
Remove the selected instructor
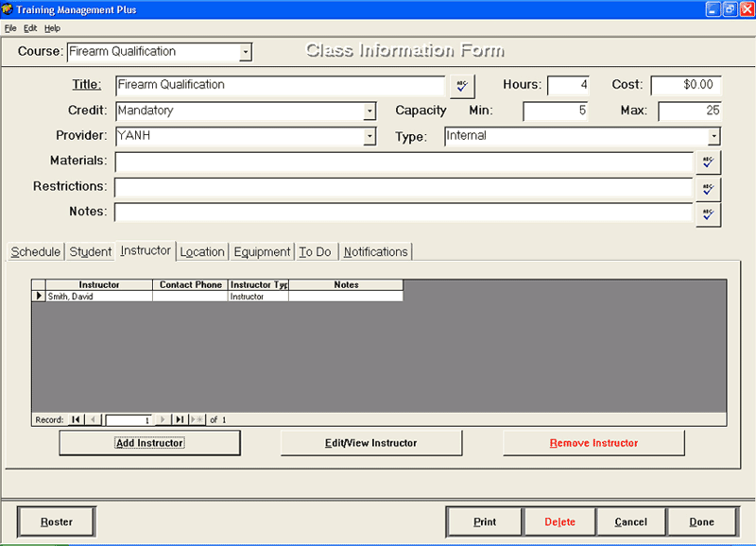pyautogui.click(x=593, y=442)
